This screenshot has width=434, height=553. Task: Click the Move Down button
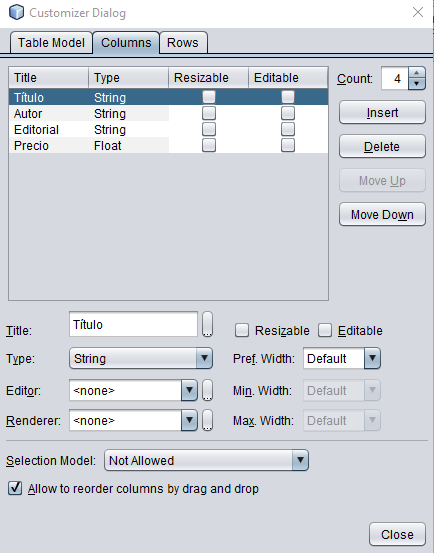(x=382, y=214)
